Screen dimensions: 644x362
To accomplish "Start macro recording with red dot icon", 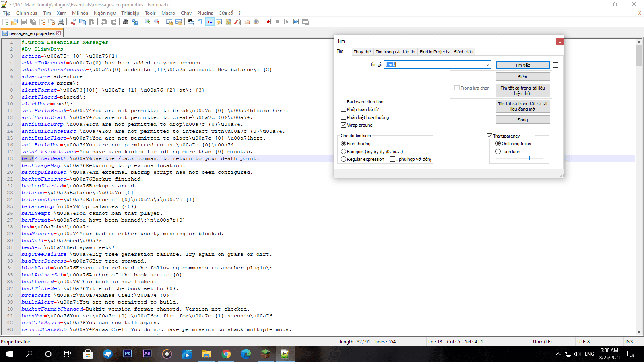I will (x=268, y=22).
